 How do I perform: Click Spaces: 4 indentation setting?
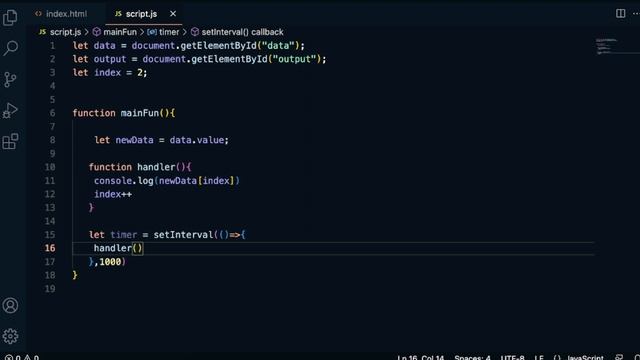[x=472, y=358]
